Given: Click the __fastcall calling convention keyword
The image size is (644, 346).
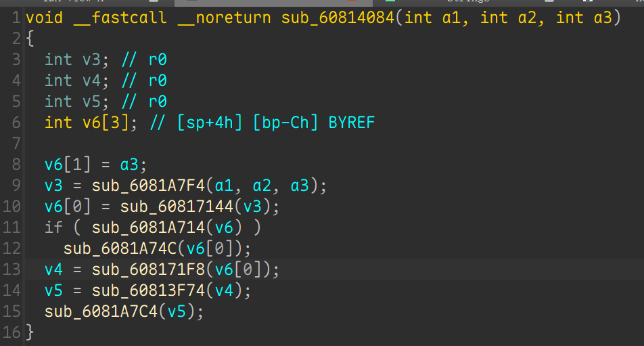Looking at the screenshot, I should pos(120,18).
